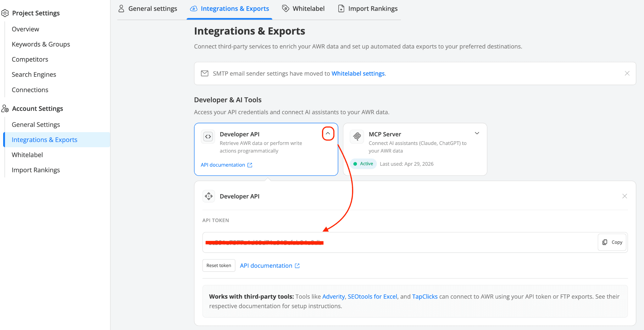Collapse the Developer API card
This screenshot has height=330, width=644.
328,133
